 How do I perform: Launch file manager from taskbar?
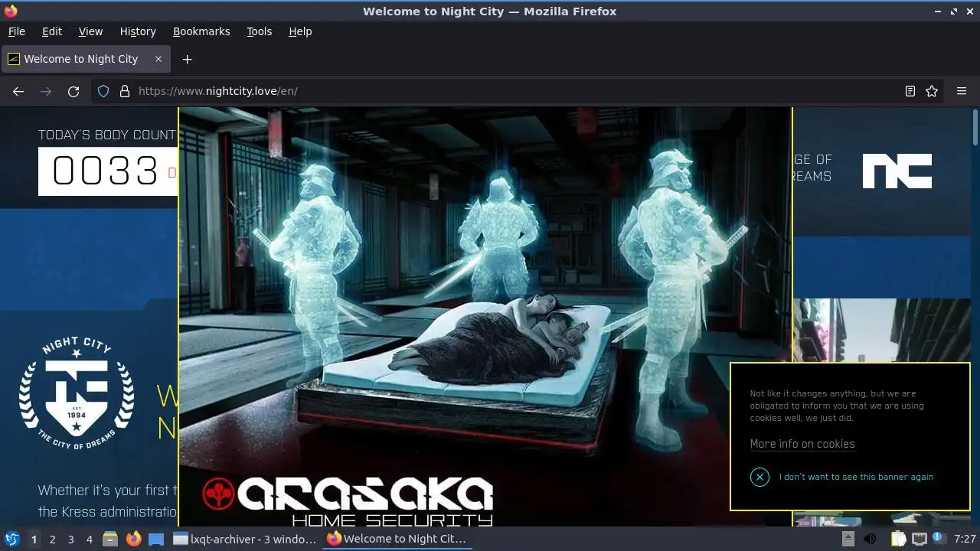click(110, 539)
